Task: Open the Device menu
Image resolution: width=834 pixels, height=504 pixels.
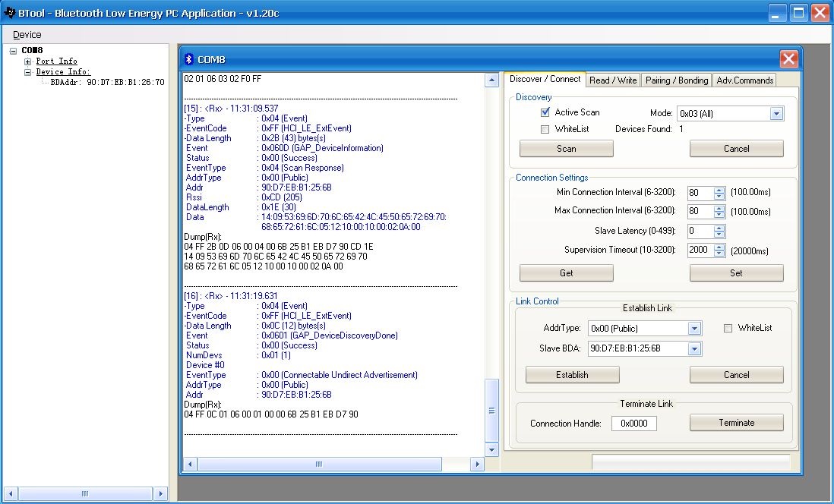Action: [27, 35]
